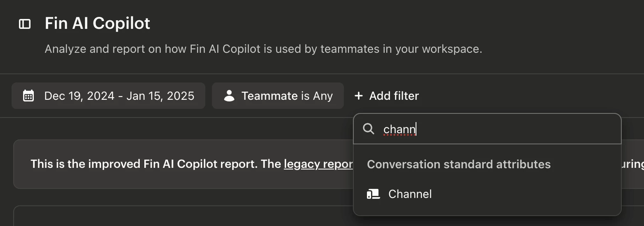The image size is (644, 226).
Task: Open the Dec 19, 2024 - Jan 15, 2025 date range
Action: point(108,96)
